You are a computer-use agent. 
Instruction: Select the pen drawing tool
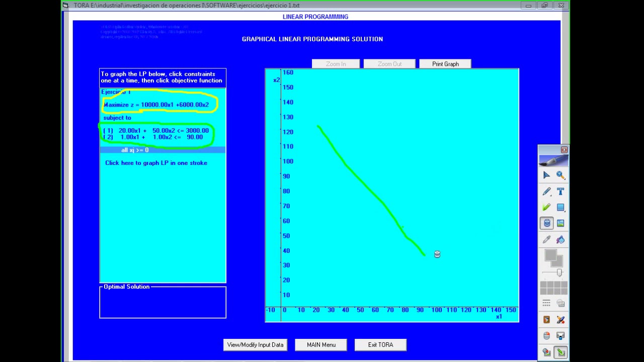(x=546, y=192)
